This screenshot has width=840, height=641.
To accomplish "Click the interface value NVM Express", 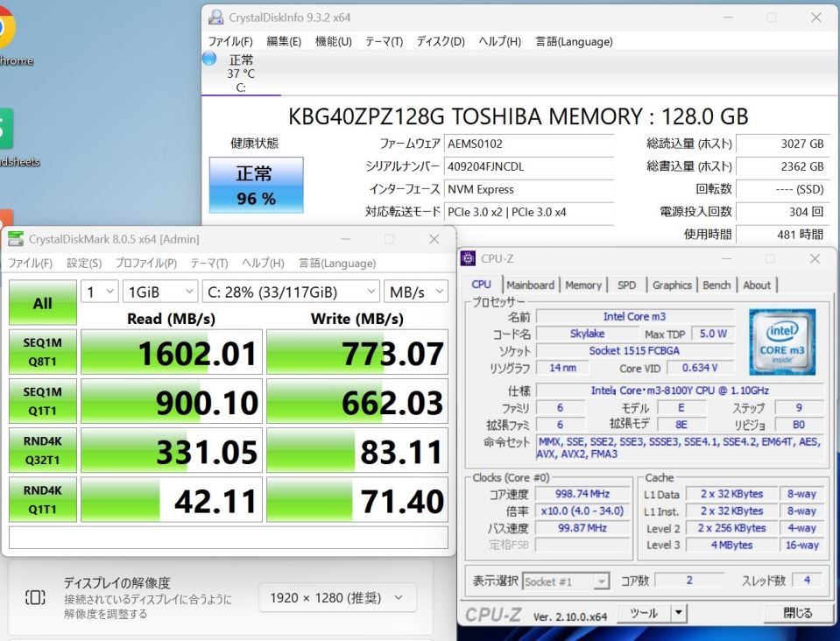I will (529, 189).
